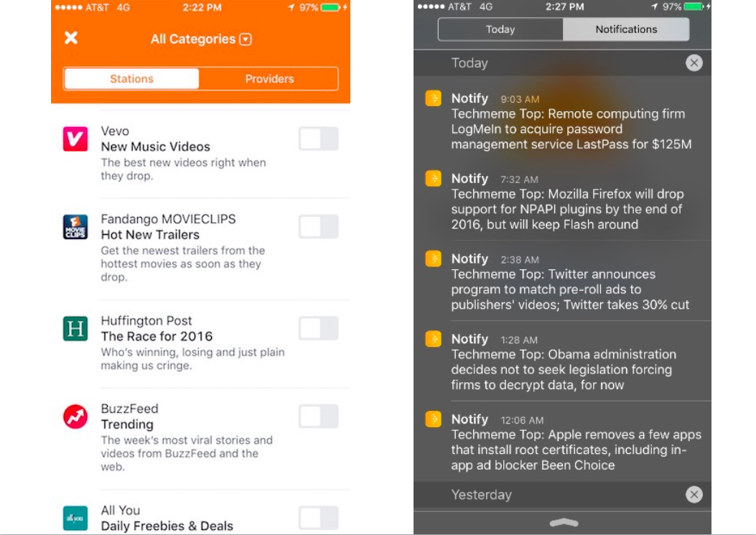Select the Fandango MOVIECLIPS station icon
This screenshot has width=756, height=535.
(75, 226)
